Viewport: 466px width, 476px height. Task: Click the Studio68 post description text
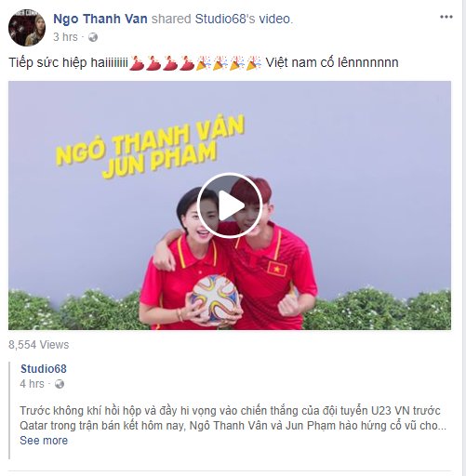tap(233, 417)
